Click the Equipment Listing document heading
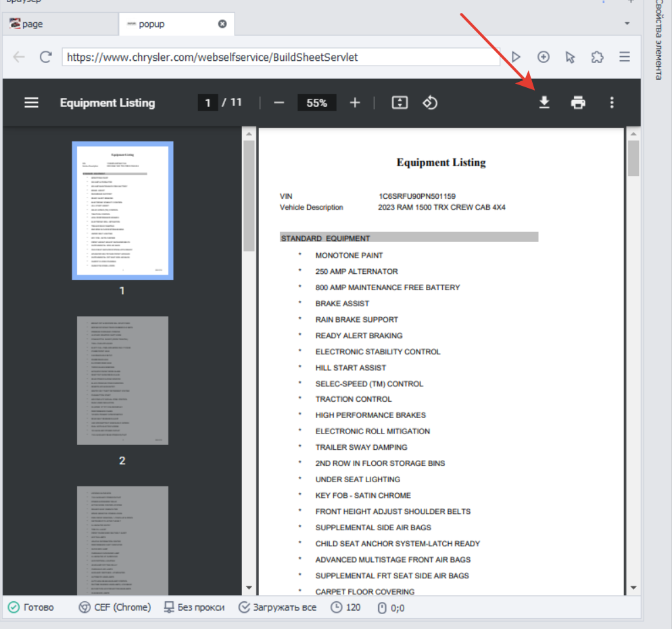This screenshot has width=672, height=629. click(x=441, y=162)
